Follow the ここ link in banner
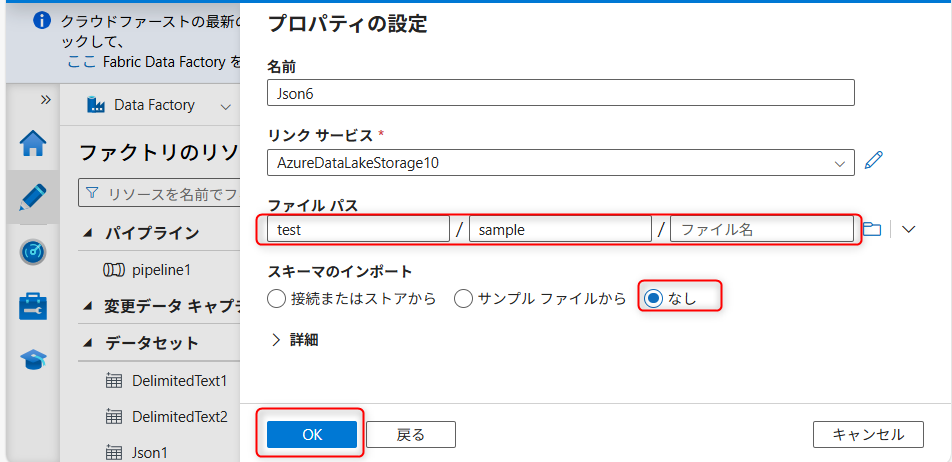952x462 pixels. pyautogui.click(x=81, y=62)
